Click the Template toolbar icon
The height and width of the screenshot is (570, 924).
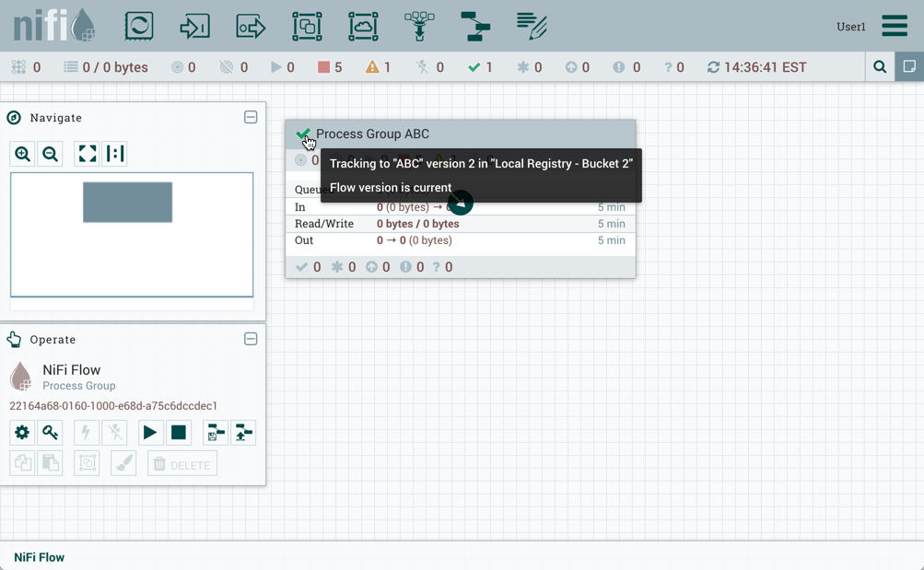475,26
